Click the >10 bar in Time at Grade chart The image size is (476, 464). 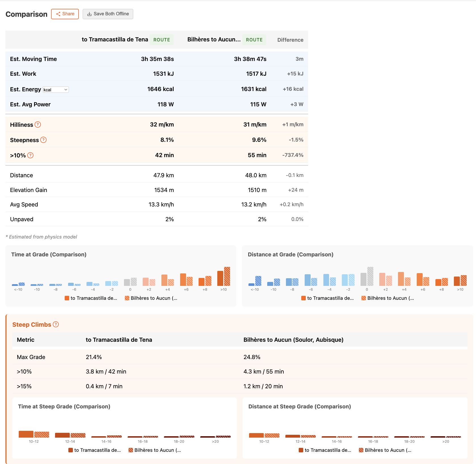pyautogui.click(x=220, y=278)
